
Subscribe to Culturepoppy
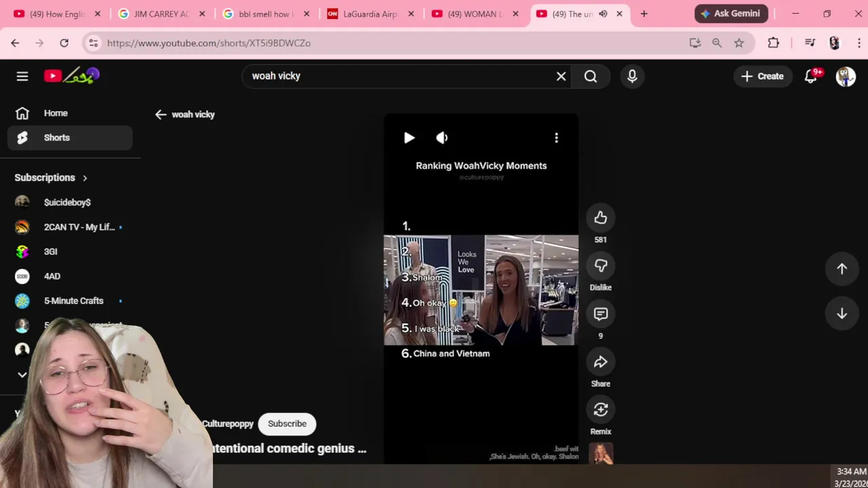tap(287, 424)
